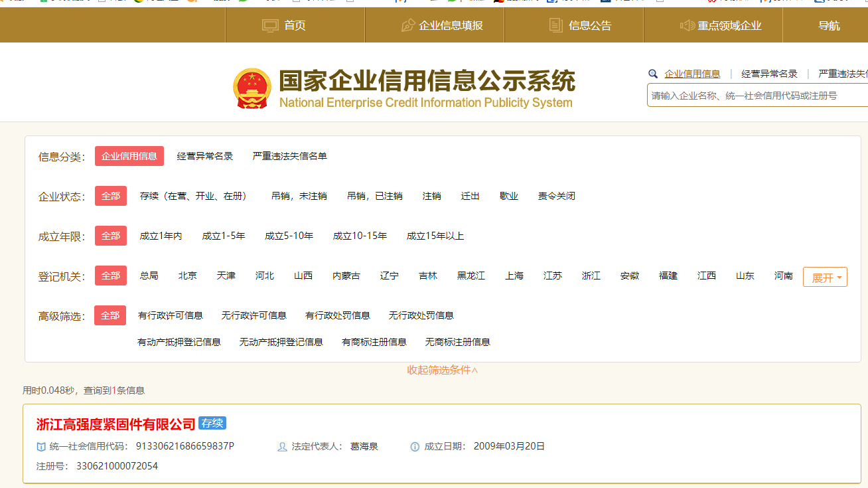This screenshot has height=488, width=868.
Task: Filter status by 注销
Action: click(432, 196)
